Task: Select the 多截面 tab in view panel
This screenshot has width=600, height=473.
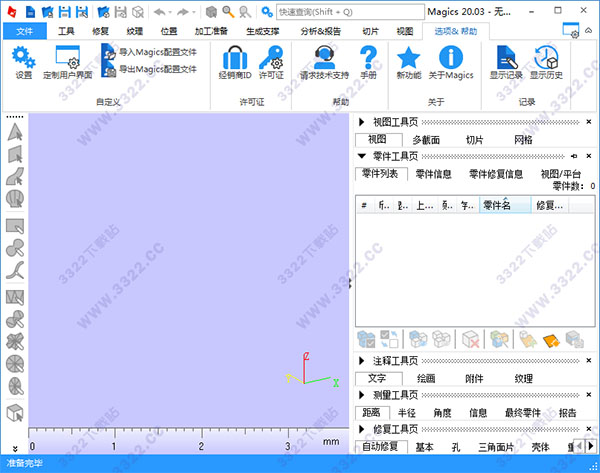Action: coord(426,140)
